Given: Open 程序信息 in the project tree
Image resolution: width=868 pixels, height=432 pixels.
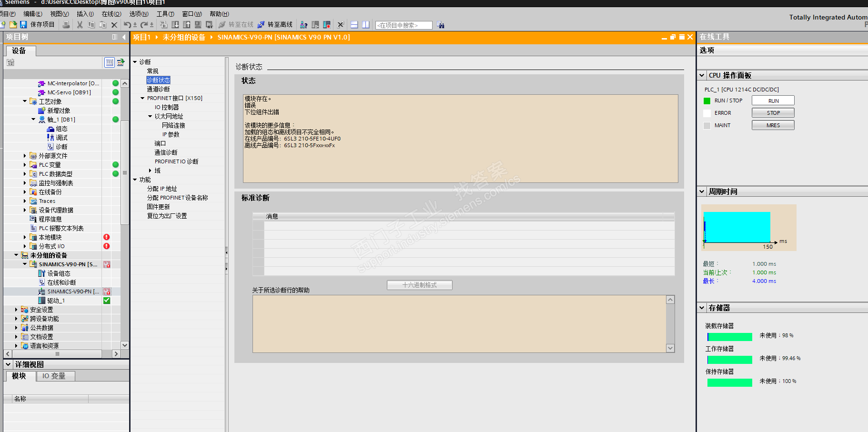Looking at the screenshot, I should click(50, 219).
